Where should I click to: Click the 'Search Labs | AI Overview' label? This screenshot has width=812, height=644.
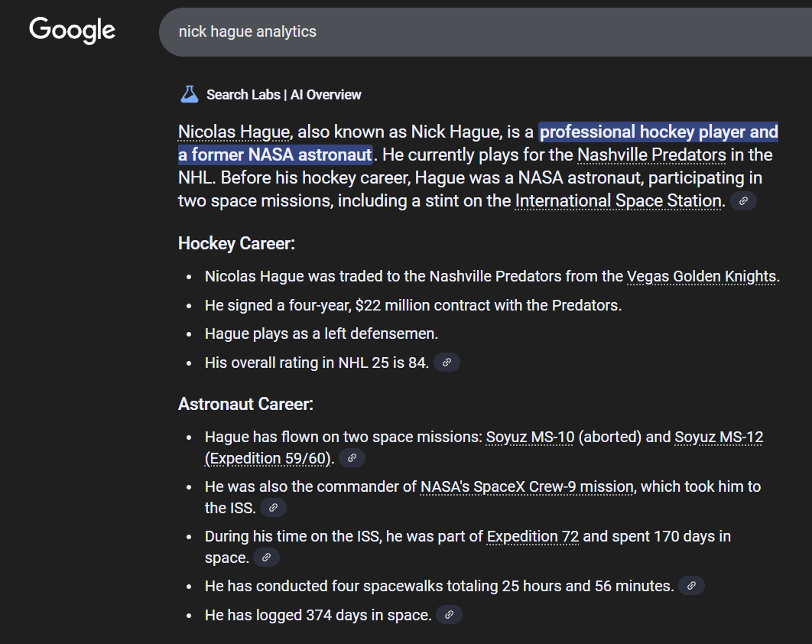click(x=284, y=95)
